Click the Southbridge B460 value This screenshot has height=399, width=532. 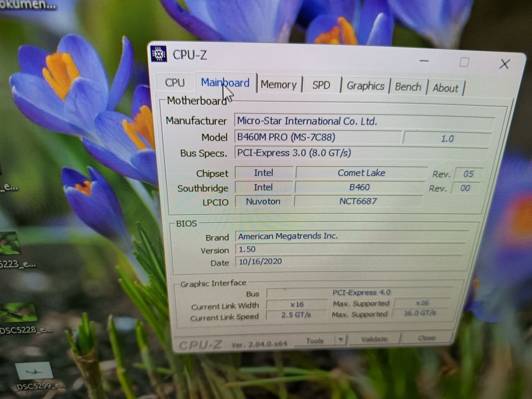tap(359, 187)
